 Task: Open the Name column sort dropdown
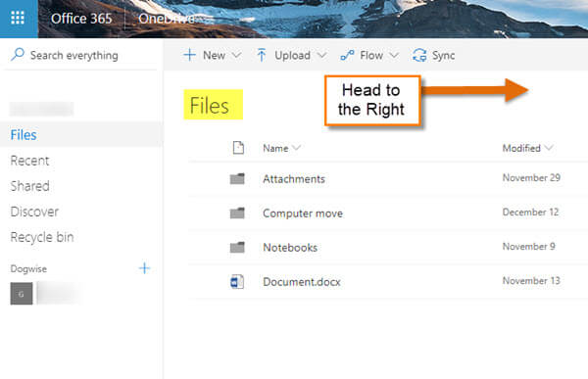click(296, 148)
